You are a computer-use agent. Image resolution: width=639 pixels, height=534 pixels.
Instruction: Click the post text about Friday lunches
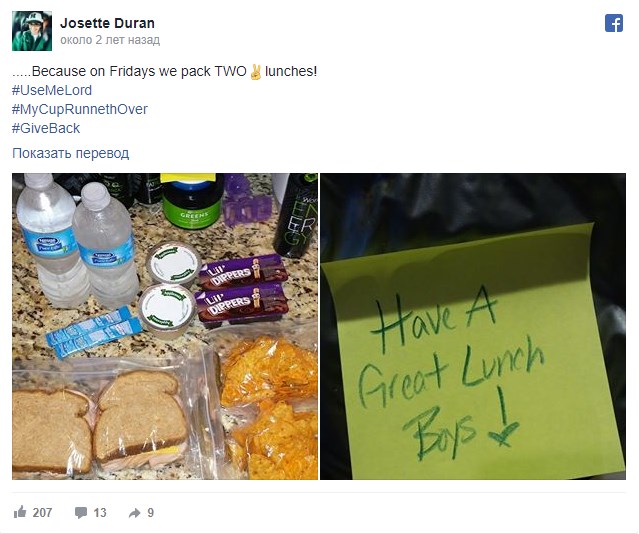pyautogui.click(x=164, y=71)
